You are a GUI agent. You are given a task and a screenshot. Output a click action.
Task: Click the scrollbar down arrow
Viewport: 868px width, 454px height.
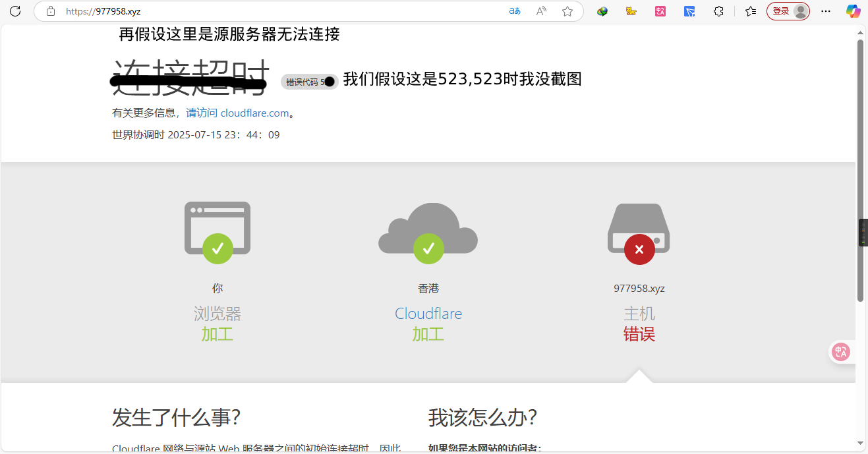coord(860,443)
